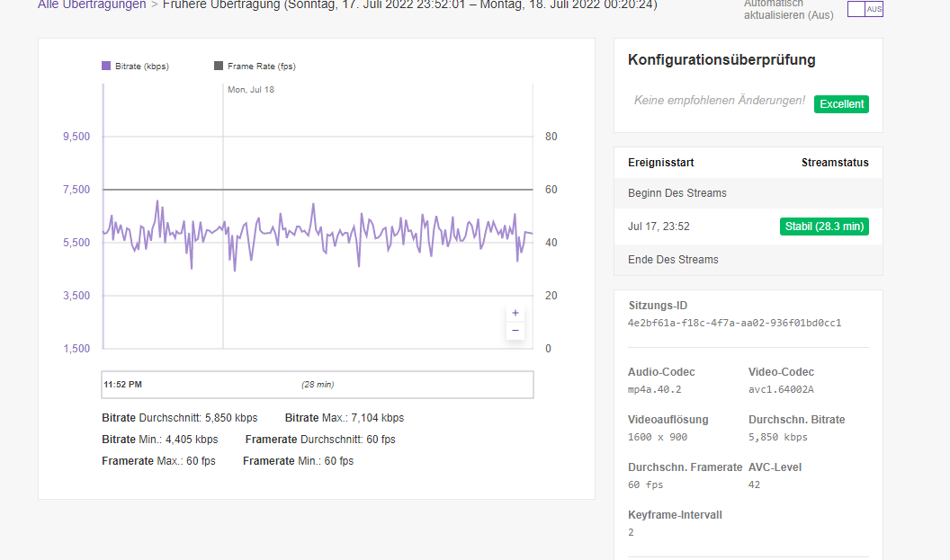Click the Jul 17, 23:52 event entry
950x560 pixels.
click(x=659, y=227)
